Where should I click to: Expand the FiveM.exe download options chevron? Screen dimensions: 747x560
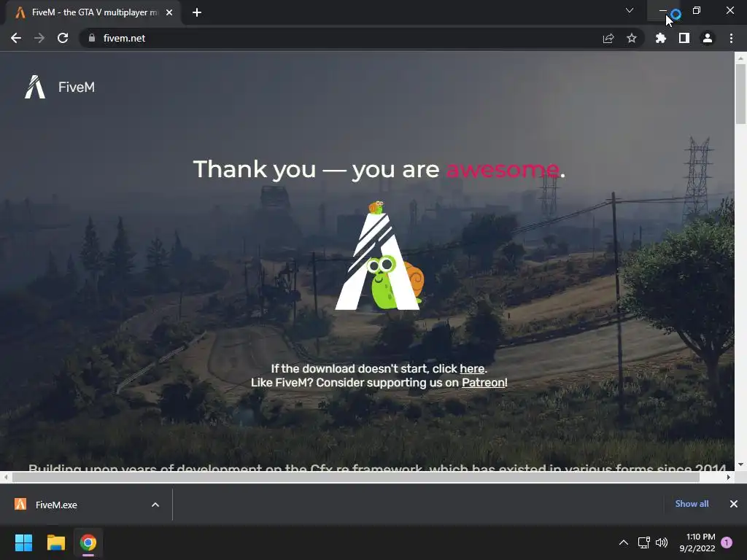[155, 505]
